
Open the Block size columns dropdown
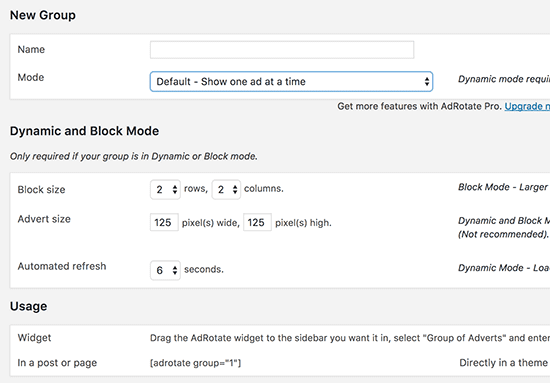(x=226, y=190)
